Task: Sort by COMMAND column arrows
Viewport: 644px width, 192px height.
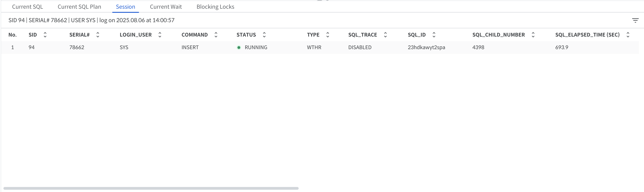Action: point(216,35)
